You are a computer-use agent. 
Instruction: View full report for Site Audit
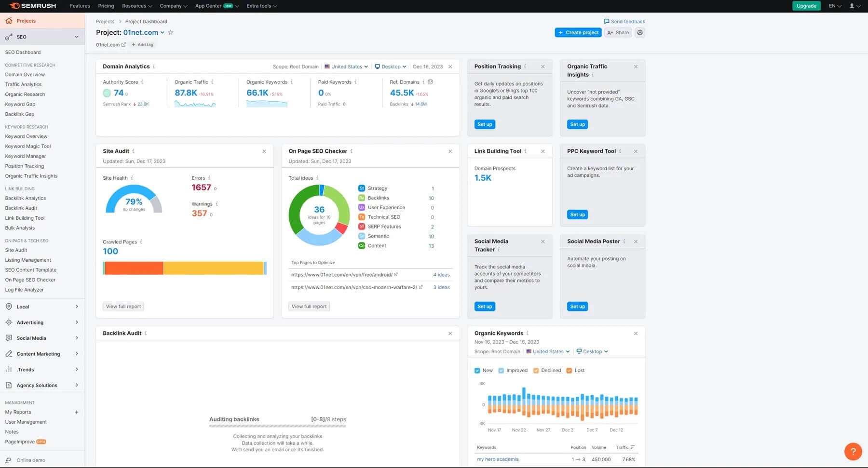[x=123, y=307]
